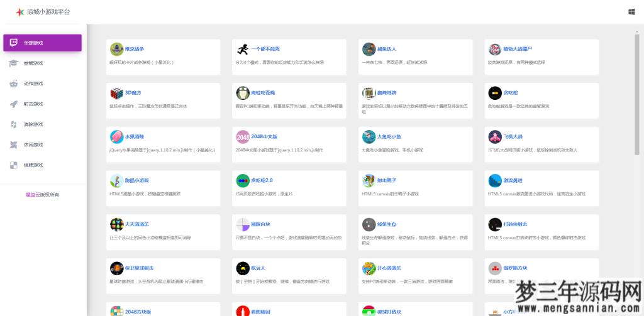This screenshot has height=316, width=644.
Task: Click the popsicle icon for 水果消除
Action: point(116,137)
